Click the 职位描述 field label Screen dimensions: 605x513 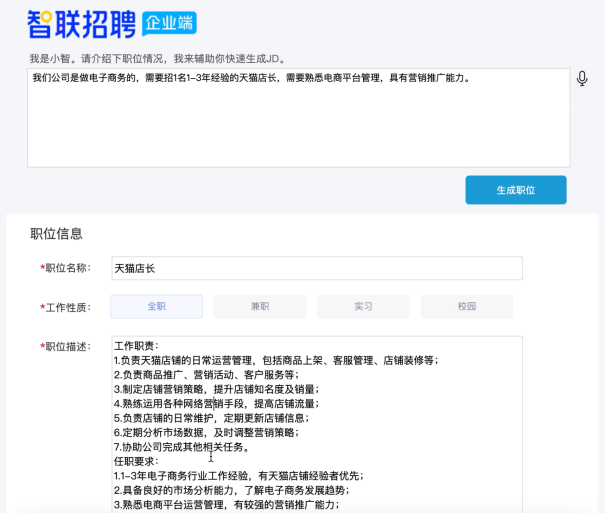point(67,347)
